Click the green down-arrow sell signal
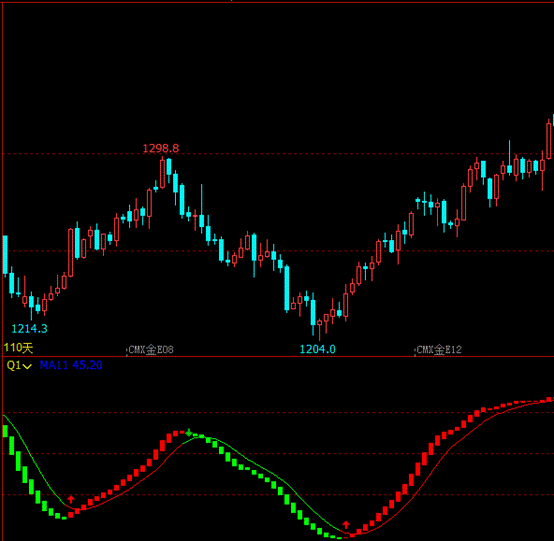554x541 pixels. 189,433
